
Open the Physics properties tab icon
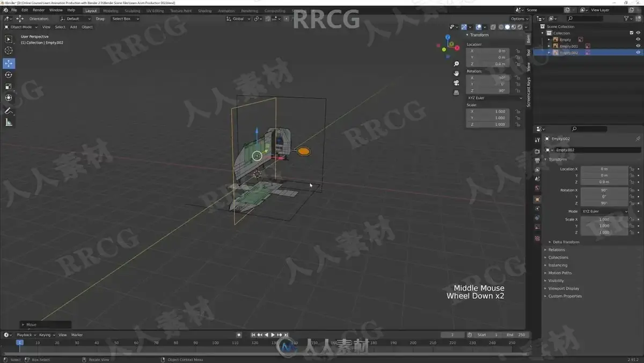537,208
